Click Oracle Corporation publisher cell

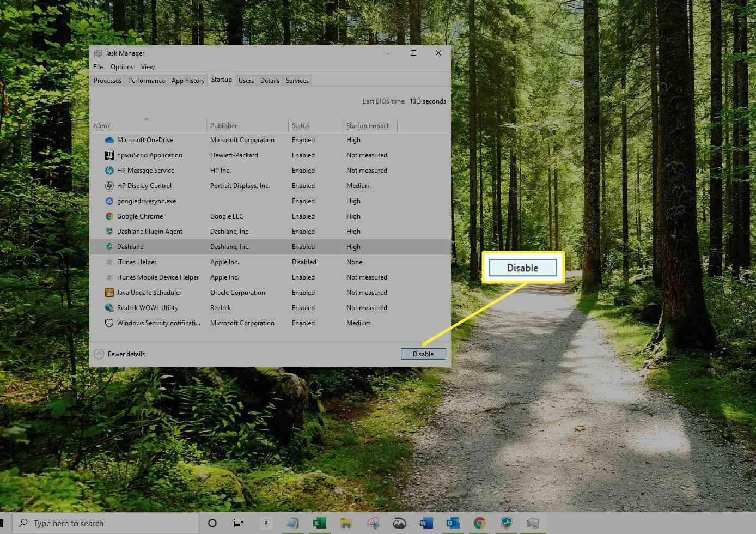[237, 293]
